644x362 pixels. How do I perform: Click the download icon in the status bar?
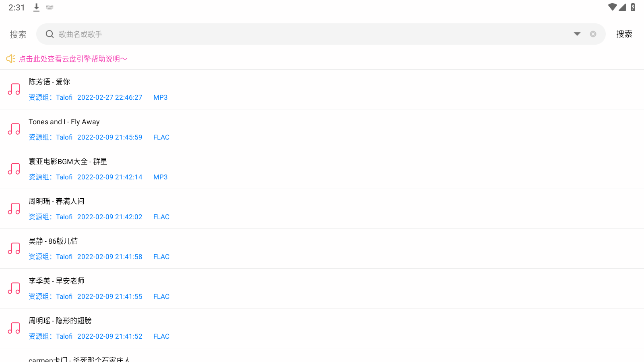coord(36,8)
